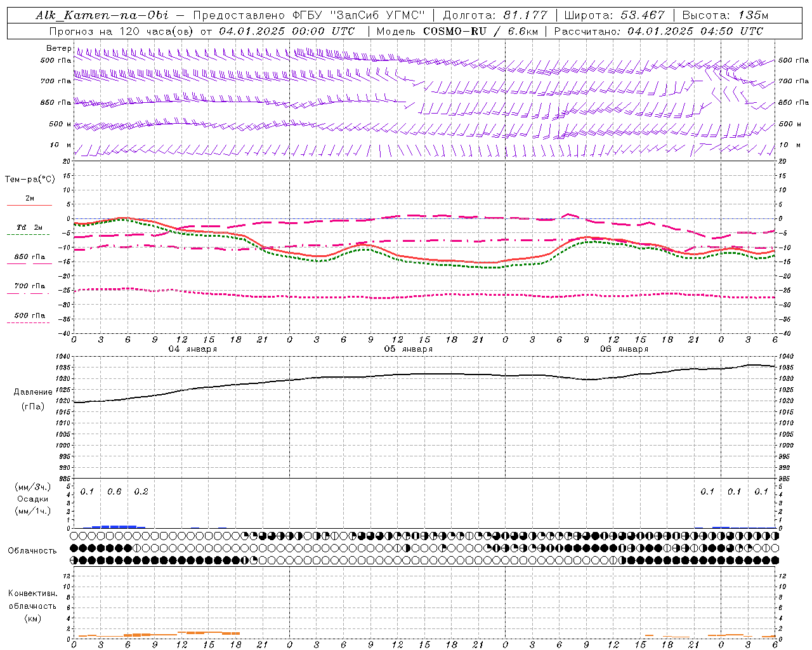
Task: Click the 'Высота: 135м' header text
Action: [725, 15]
